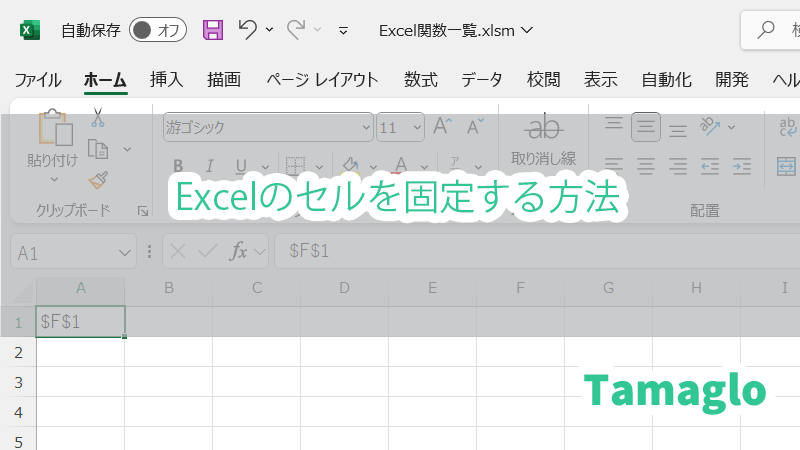Open the Name Box dropdown arrow
Screen dimensions: 800x450
125,253
